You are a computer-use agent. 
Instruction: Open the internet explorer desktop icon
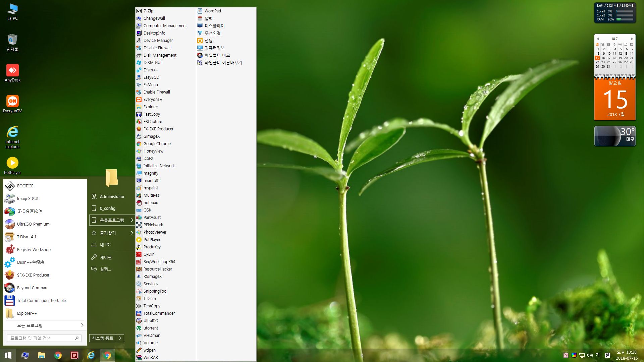(12, 137)
